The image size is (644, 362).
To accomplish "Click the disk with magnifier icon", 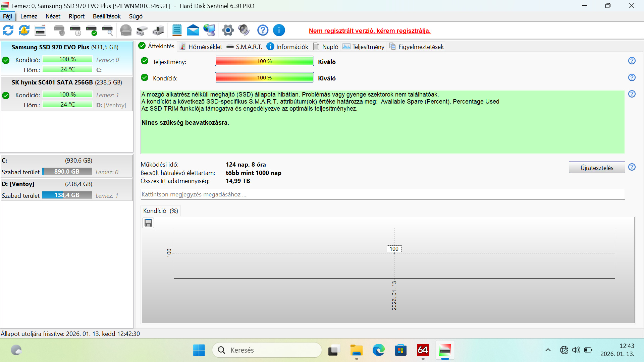I will 107,31.
